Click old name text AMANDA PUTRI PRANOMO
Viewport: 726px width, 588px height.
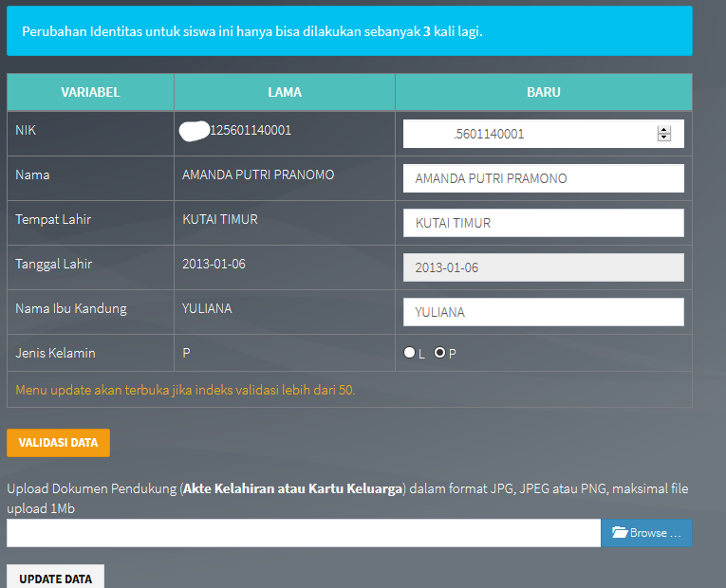(x=258, y=175)
